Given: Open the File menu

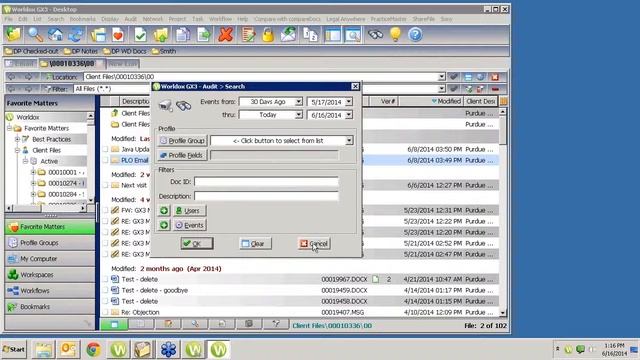Looking at the screenshot, I should point(8,19).
